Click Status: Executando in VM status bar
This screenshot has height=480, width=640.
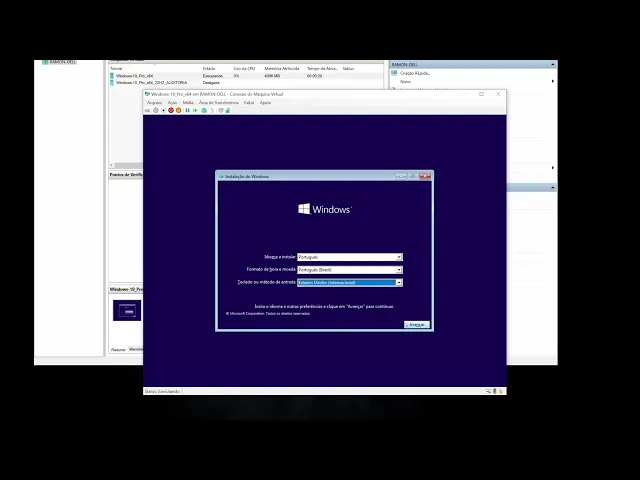click(x=162, y=391)
